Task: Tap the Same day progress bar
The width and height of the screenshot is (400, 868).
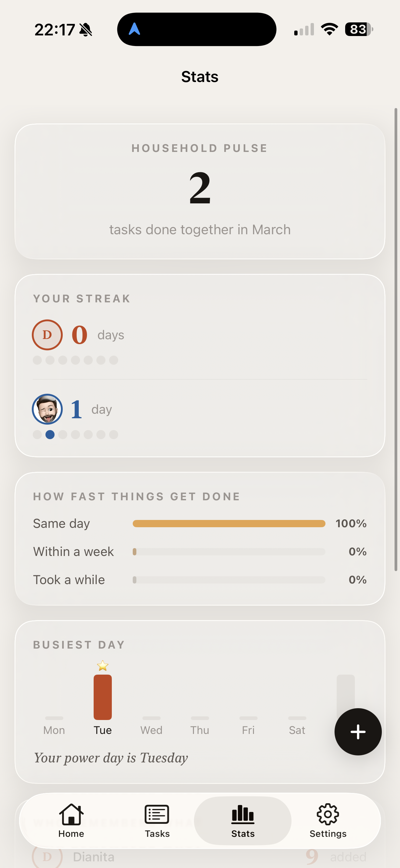Action: (229, 523)
